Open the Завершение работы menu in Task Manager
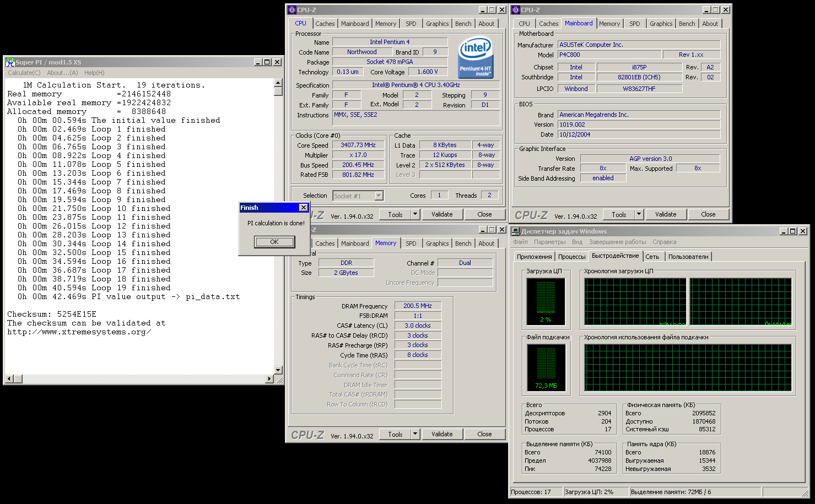815x504 pixels. pyautogui.click(x=617, y=242)
